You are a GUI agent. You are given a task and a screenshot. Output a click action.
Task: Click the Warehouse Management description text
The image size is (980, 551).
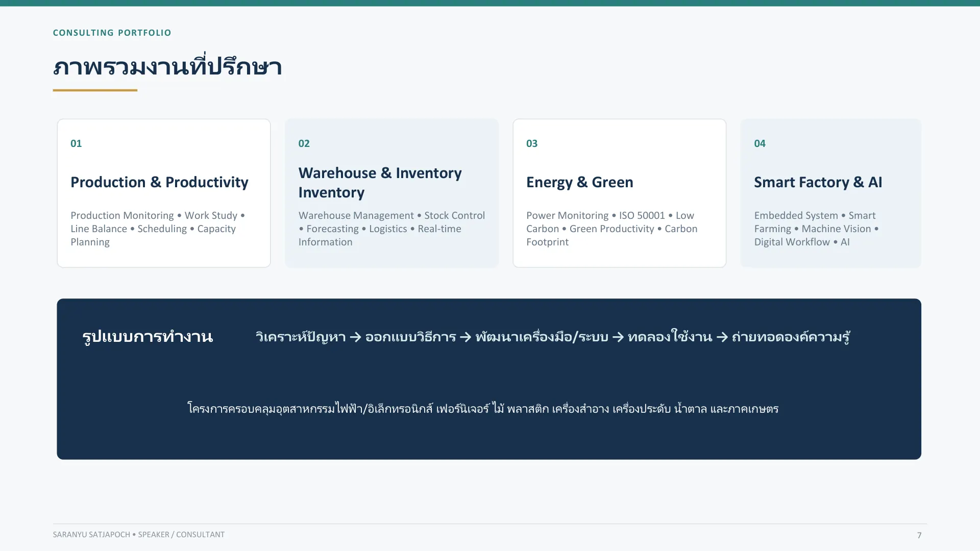[391, 229]
